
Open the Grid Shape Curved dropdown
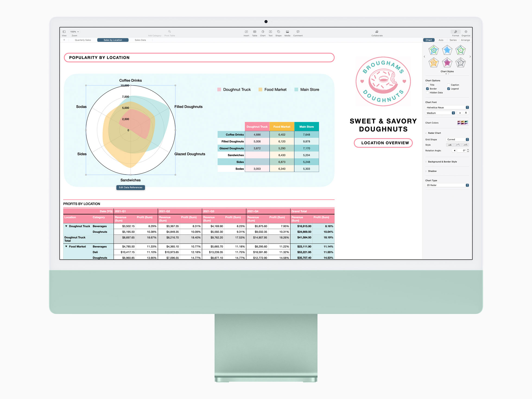point(458,140)
